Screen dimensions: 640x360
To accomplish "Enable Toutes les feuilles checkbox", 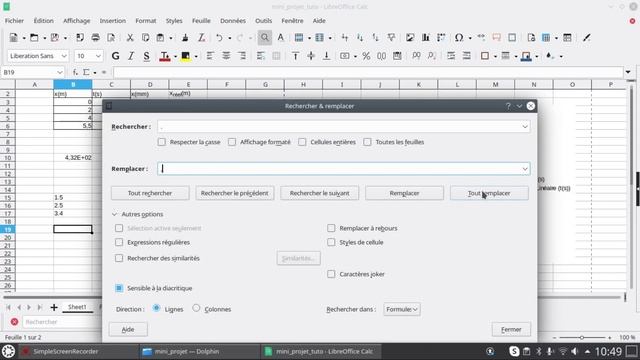I will (367, 142).
